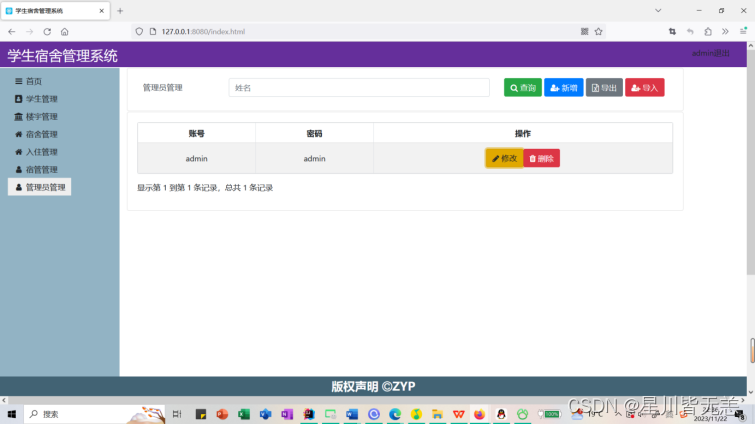Screen dimensions: 755x425
Task: Click the green 查询 search button
Action: click(523, 88)
